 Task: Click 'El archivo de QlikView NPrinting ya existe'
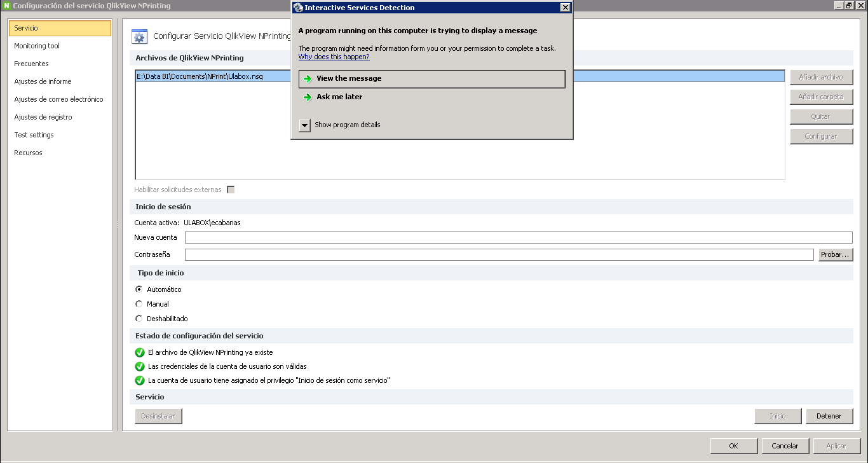click(210, 352)
